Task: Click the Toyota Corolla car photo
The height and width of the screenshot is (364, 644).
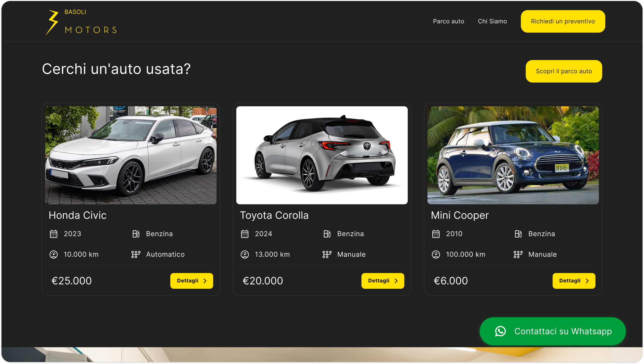Action: point(322,155)
